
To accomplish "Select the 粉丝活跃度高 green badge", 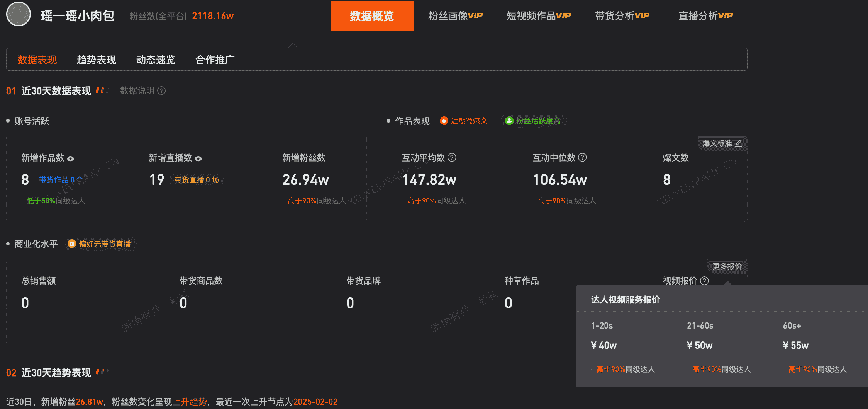I will (533, 121).
